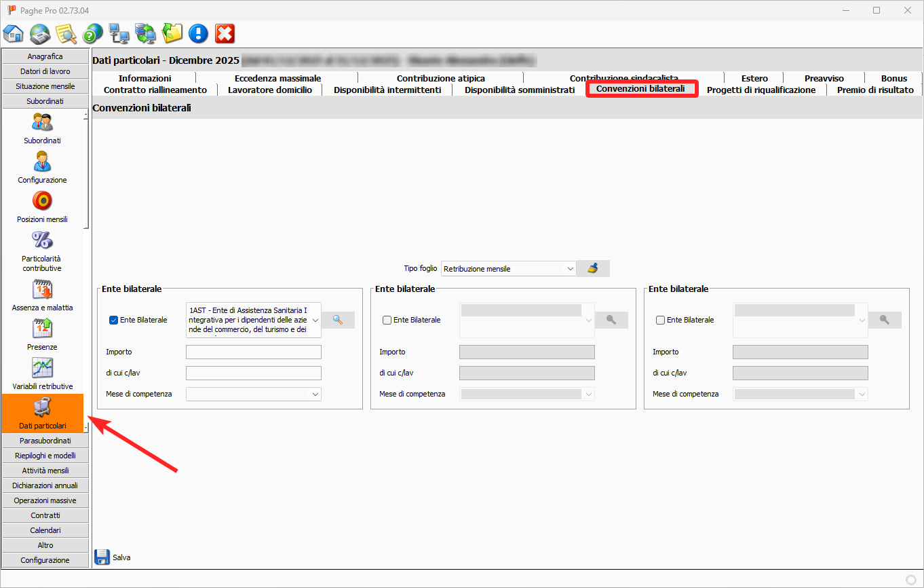Open the Subordinati people icon
Screen dimensions: 924x588
coord(42,123)
